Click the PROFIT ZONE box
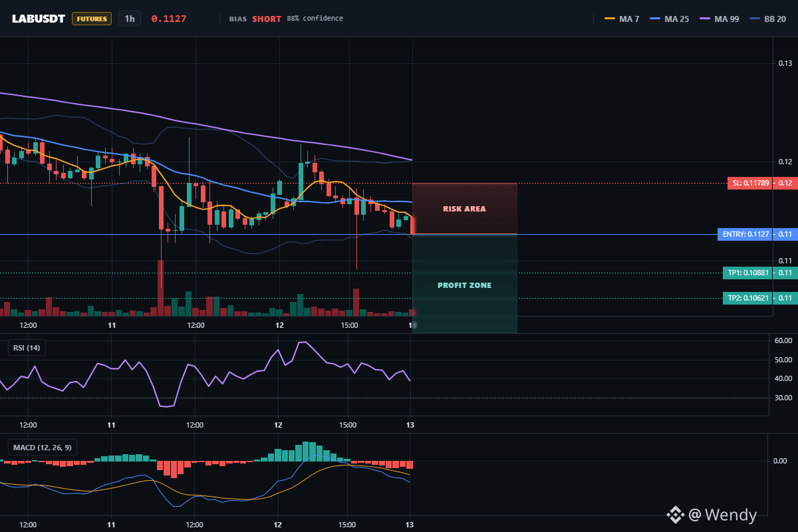 click(x=465, y=285)
